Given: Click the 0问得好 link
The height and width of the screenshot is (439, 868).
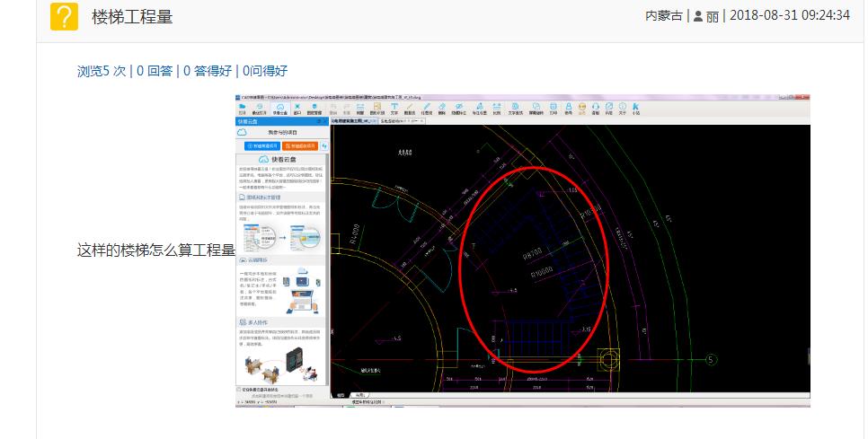Looking at the screenshot, I should [265, 71].
